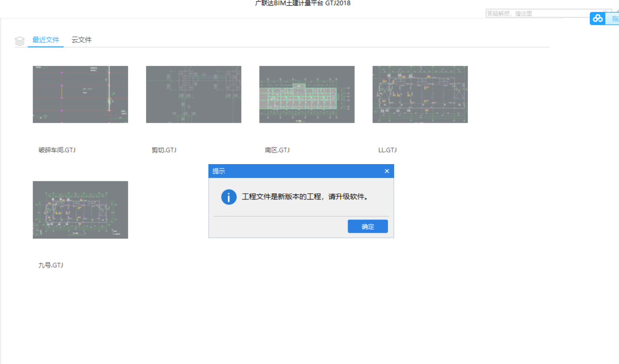
Task: Click the file name 剪切.GTJ
Action: tap(164, 150)
